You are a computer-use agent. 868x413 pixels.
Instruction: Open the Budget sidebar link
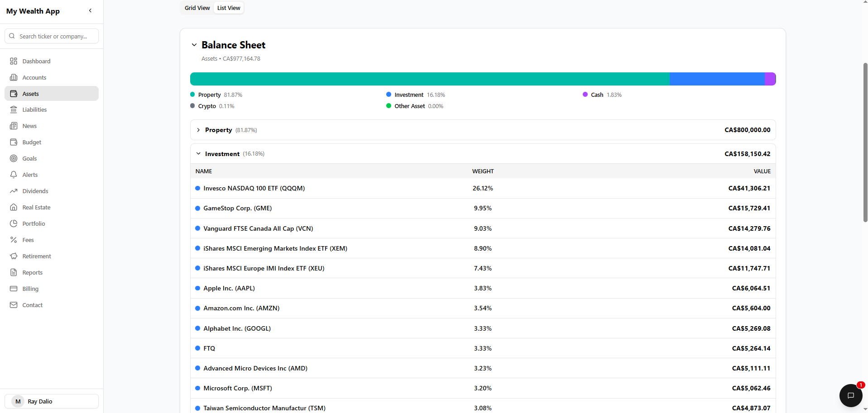[x=52, y=142]
